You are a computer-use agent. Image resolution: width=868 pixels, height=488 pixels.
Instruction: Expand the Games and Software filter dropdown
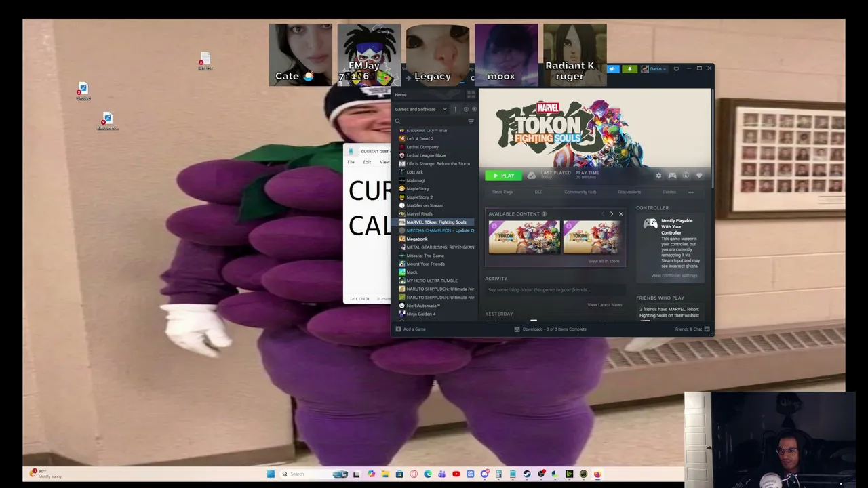tap(420, 109)
